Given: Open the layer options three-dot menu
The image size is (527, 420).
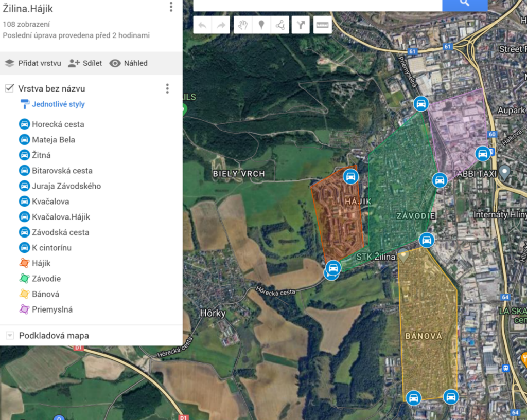Looking at the screenshot, I should point(167,88).
